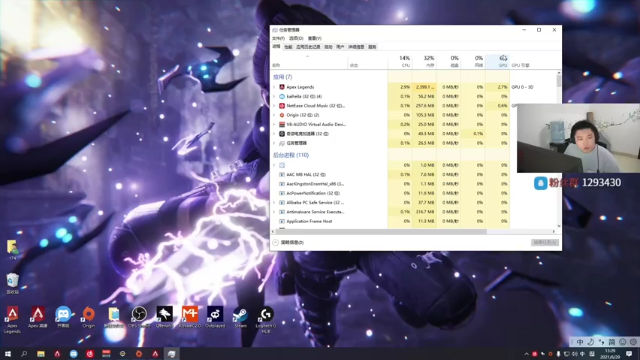Expand the Alibaba PC Safe Service row

(274, 202)
